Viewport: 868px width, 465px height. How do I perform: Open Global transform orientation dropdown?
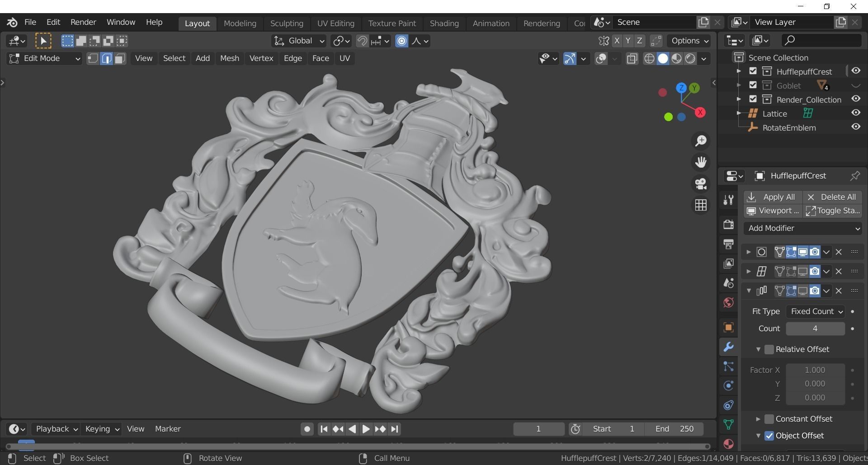[x=299, y=41]
